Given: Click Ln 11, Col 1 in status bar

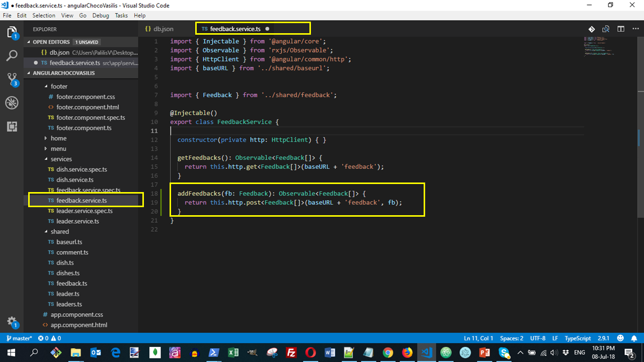Looking at the screenshot, I should pos(478,338).
